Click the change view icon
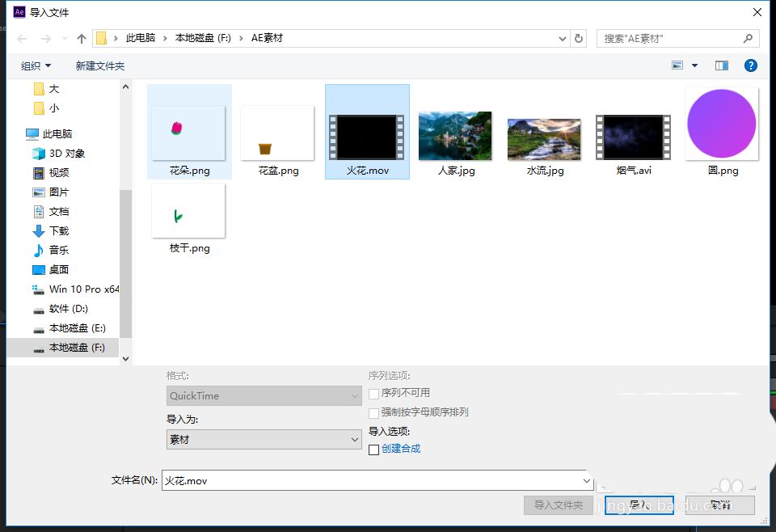 click(677, 65)
